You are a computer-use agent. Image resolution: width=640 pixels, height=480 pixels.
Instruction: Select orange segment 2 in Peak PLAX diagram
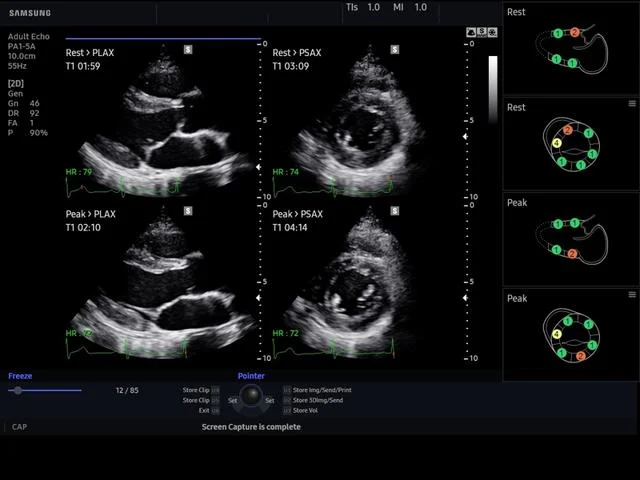(x=572, y=253)
